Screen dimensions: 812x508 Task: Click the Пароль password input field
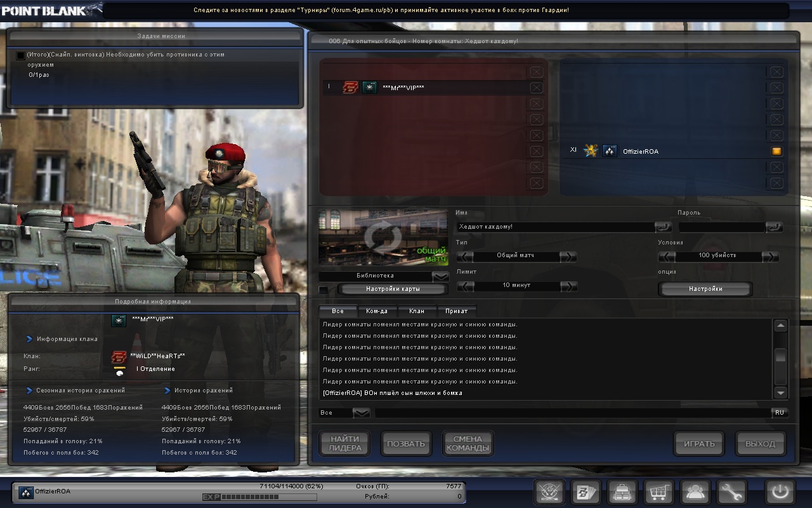tap(722, 227)
